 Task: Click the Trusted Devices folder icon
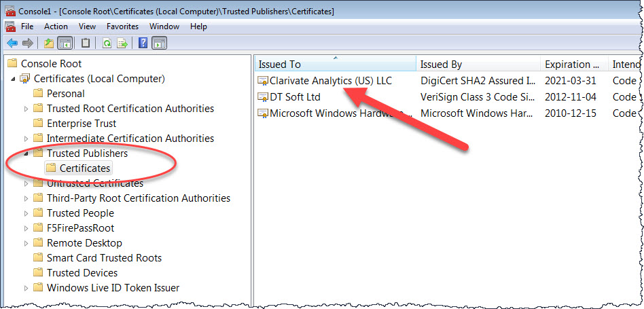point(38,272)
